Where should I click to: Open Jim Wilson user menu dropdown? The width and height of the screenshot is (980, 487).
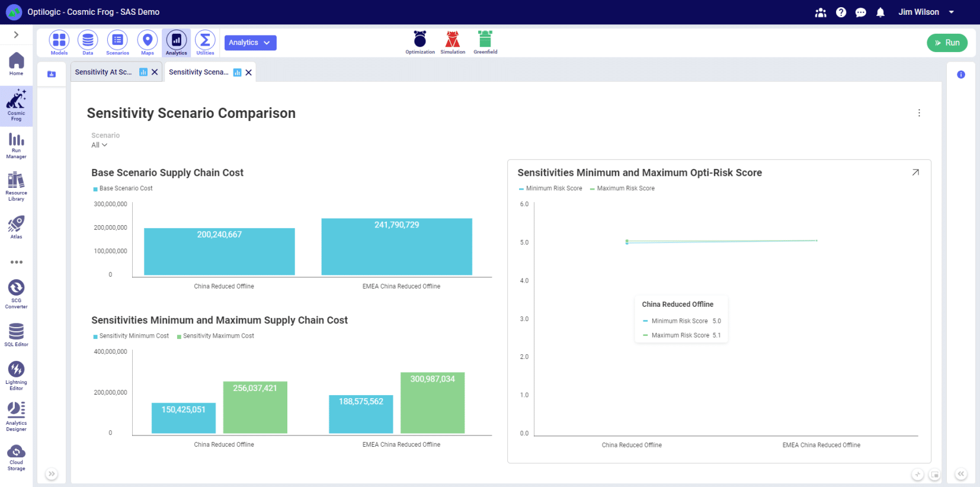pos(926,12)
